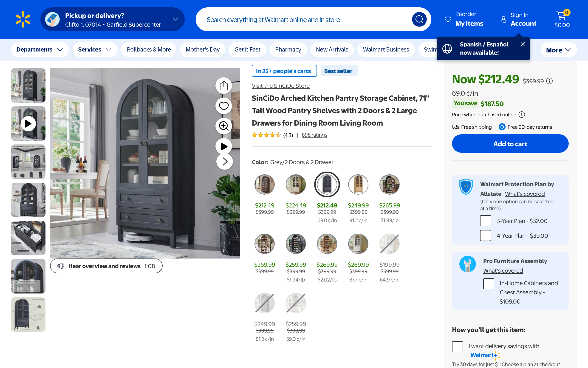Click the globe icon in language popup
Image resolution: width=588 pixels, height=368 pixels.
coord(447,49)
